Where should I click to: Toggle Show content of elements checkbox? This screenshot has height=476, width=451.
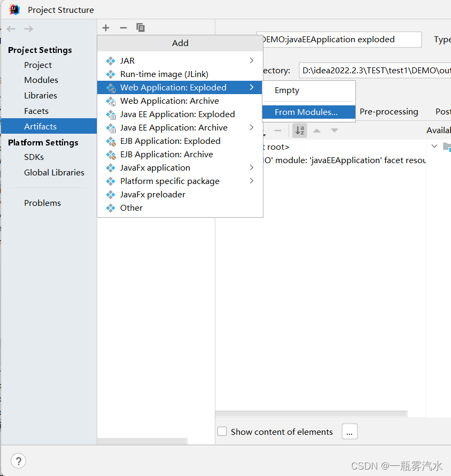click(x=222, y=432)
